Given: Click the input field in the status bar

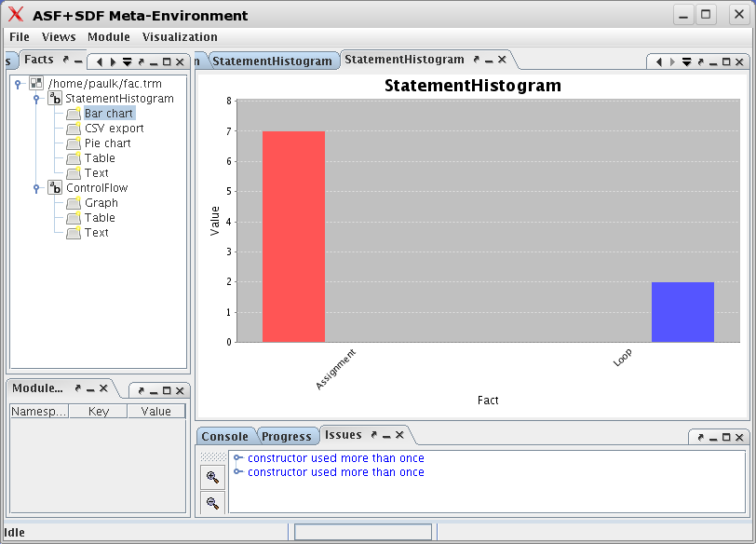Looking at the screenshot, I should 362,531.
